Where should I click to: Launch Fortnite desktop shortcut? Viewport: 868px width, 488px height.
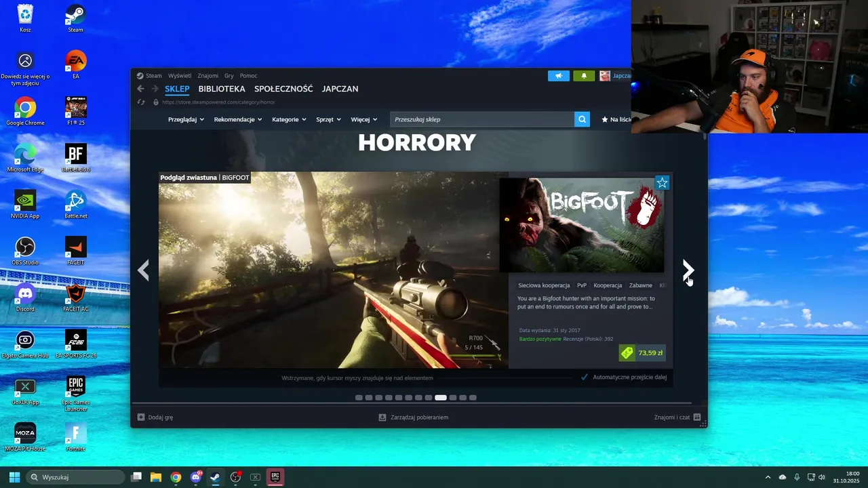75,437
